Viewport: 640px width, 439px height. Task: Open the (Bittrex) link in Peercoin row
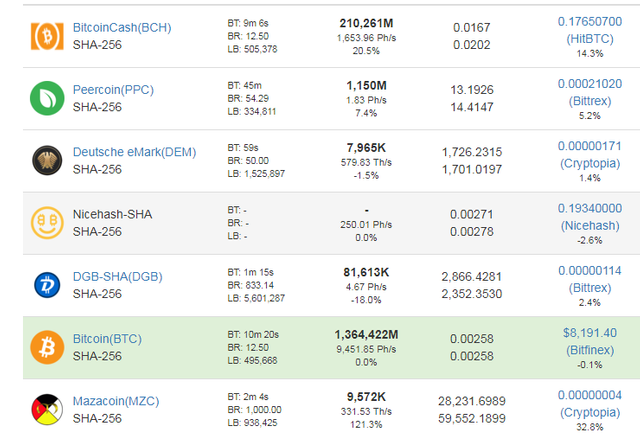click(x=590, y=101)
